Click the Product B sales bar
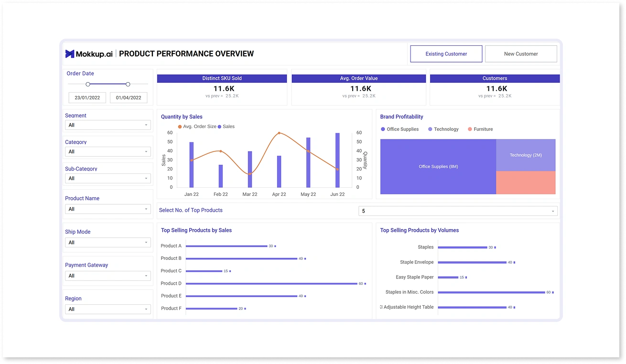The image size is (626, 364). click(x=242, y=258)
